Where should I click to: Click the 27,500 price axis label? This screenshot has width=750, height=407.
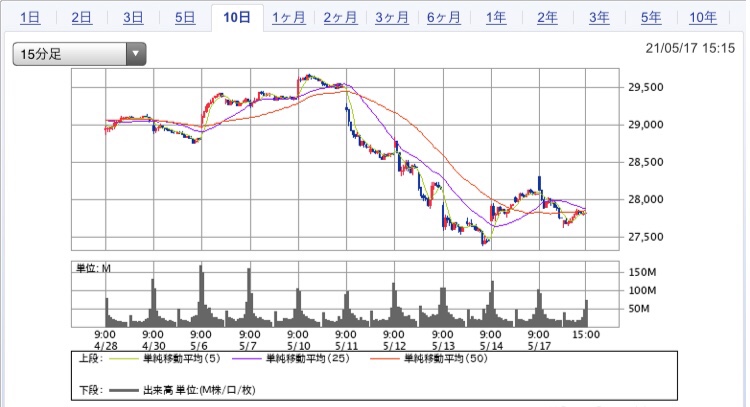646,237
